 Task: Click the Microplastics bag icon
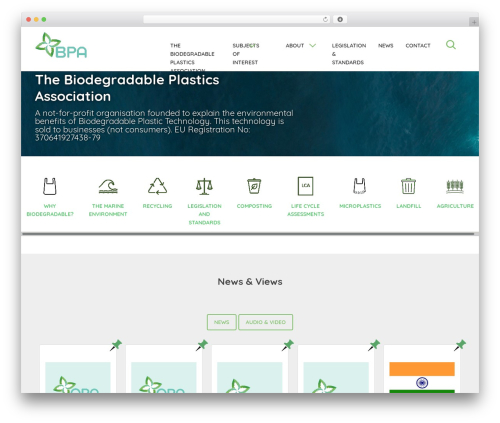coord(360,186)
